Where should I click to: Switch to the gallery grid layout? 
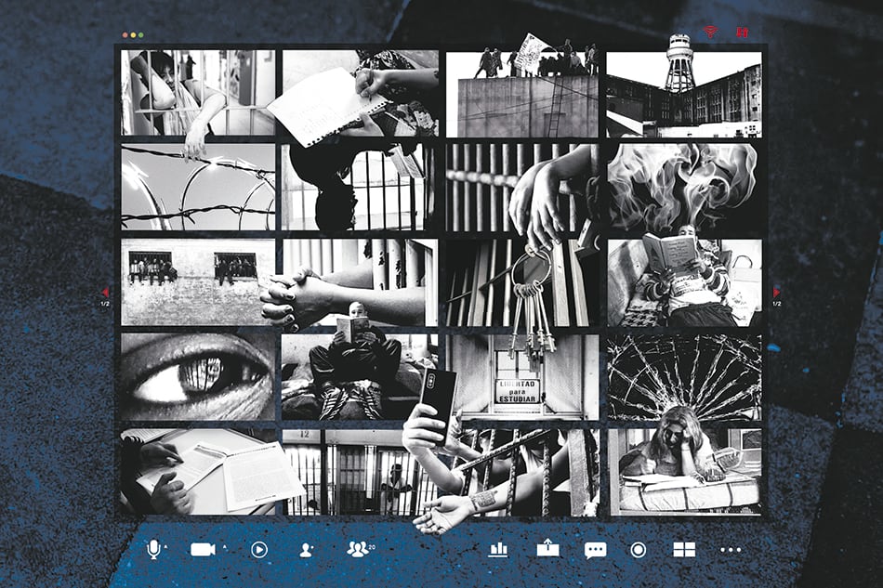click(x=684, y=549)
